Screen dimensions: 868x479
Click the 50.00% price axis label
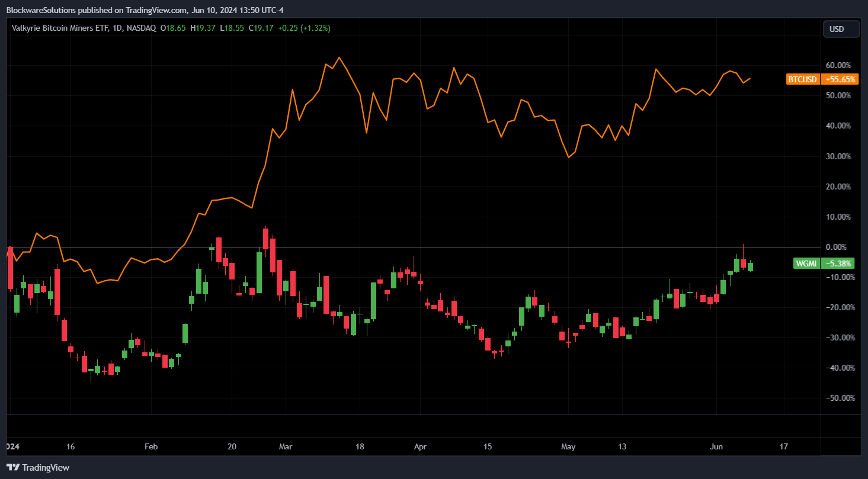click(x=838, y=95)
